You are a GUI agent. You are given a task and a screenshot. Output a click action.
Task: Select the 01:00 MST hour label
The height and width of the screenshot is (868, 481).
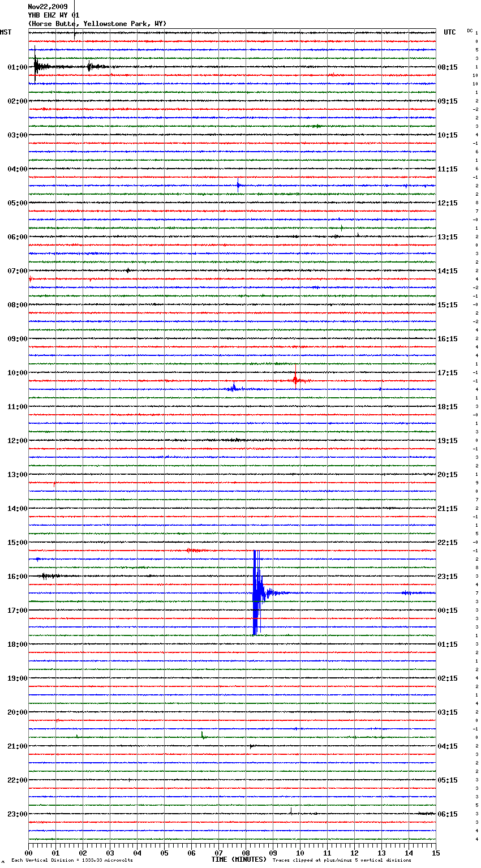click(18, 67)
